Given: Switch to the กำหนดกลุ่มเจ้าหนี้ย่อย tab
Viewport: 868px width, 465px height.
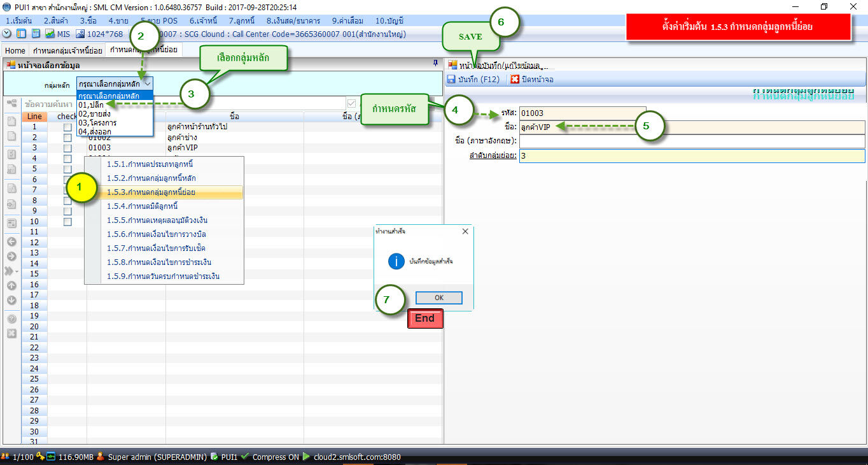Looking at the screenshot, I should coord(67,50).
